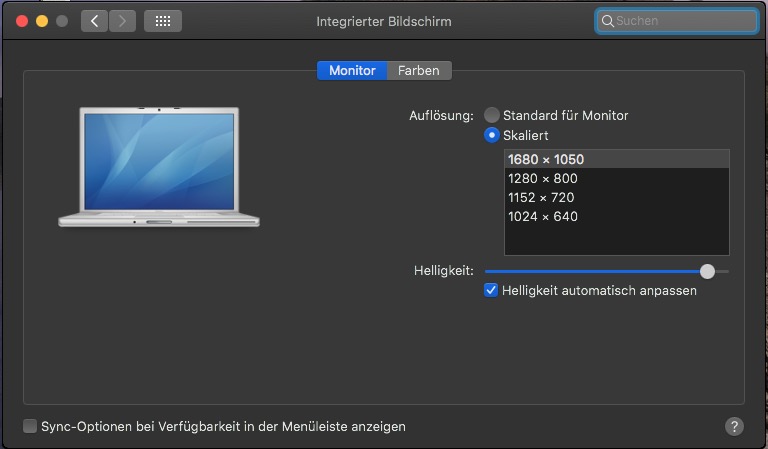Switch to the Monitor tab
768x449 pixels.
tap(352, 71)
